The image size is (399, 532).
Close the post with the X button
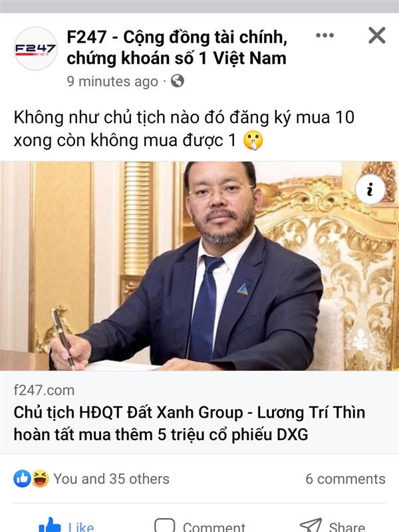click(x=376, y=35)
